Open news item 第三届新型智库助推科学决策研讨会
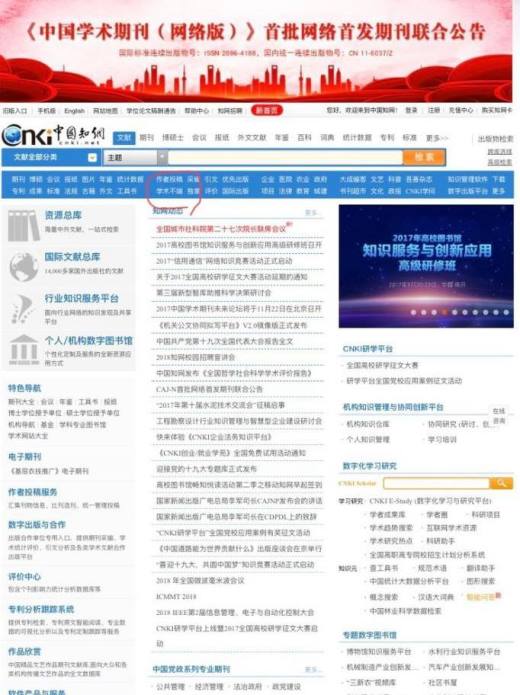Viewport: 520px width, 695px height. point(214,293)
